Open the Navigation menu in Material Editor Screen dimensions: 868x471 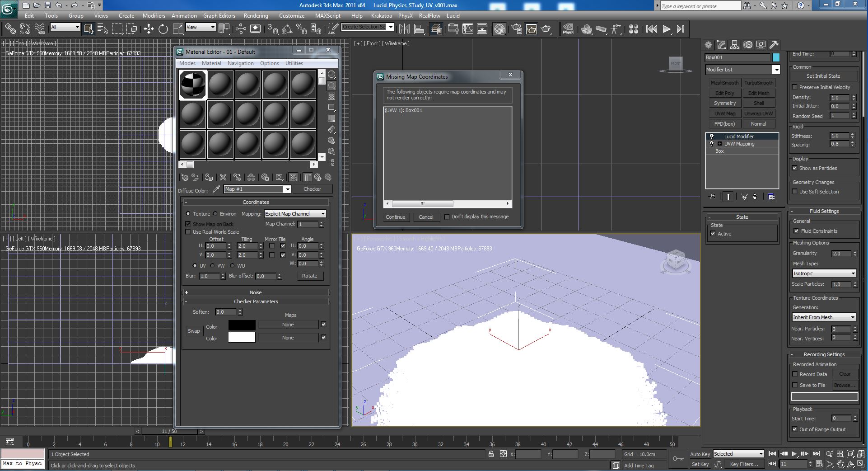coord(240,63)
